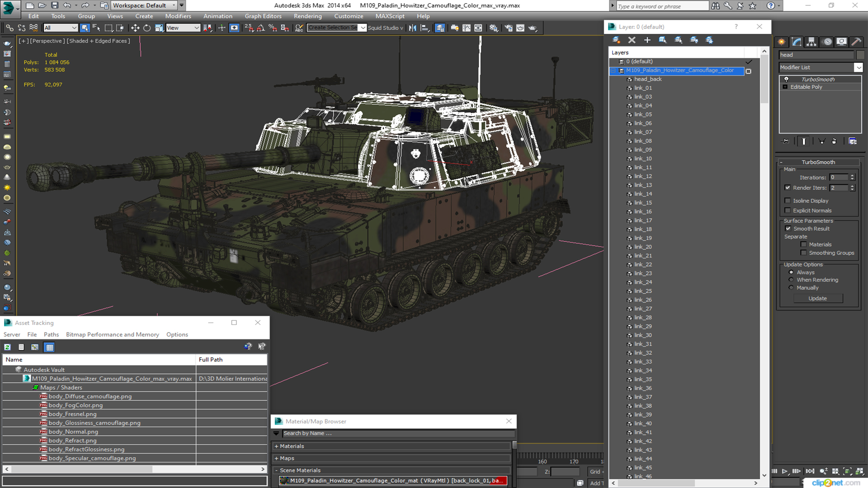
Task: Click Undo arrow in quick access bar
Action: click(67, 5)
